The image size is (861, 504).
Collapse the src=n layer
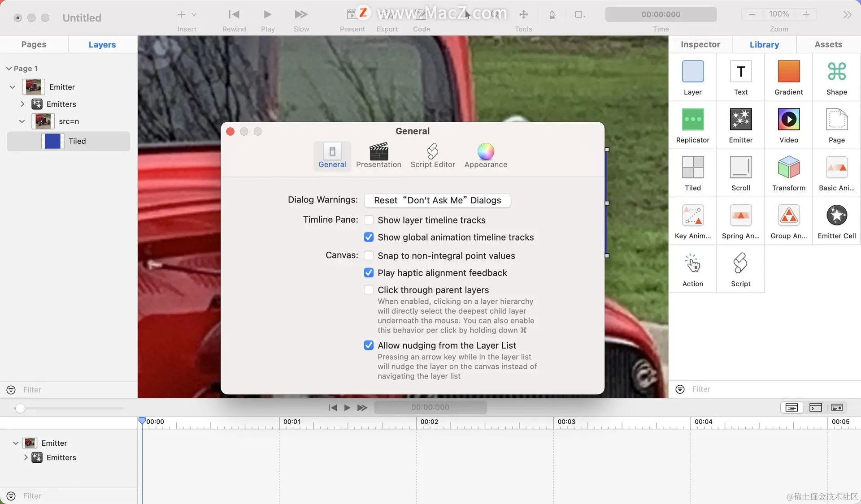click(x=22, y=121)
